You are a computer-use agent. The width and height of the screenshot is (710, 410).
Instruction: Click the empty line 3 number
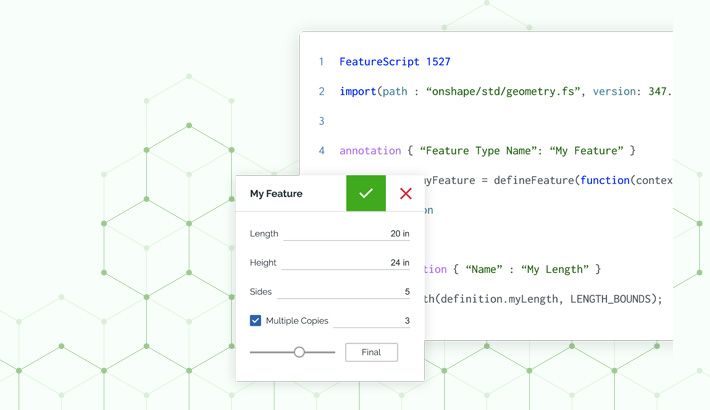coord(321,121)
